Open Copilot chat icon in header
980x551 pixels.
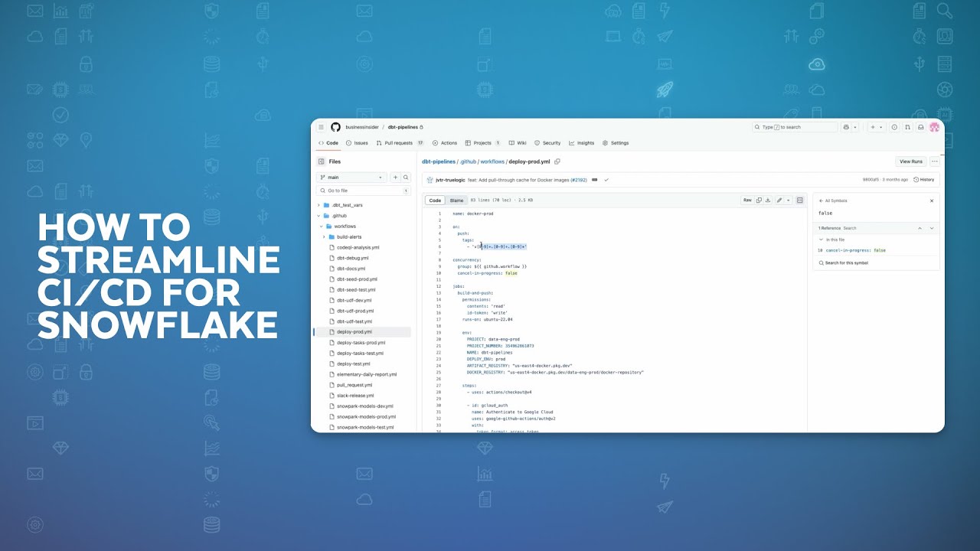(x=846, y=127)
